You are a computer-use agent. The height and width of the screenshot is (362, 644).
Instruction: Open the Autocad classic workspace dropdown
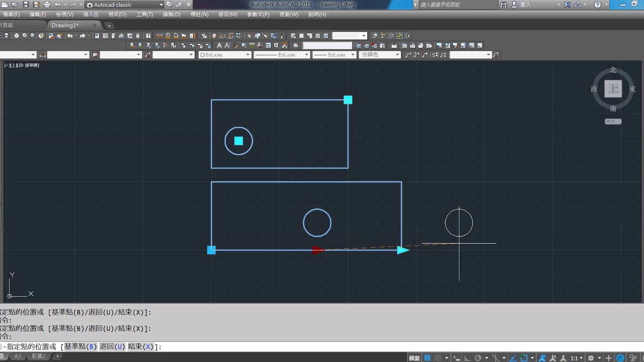pos(125,5)
